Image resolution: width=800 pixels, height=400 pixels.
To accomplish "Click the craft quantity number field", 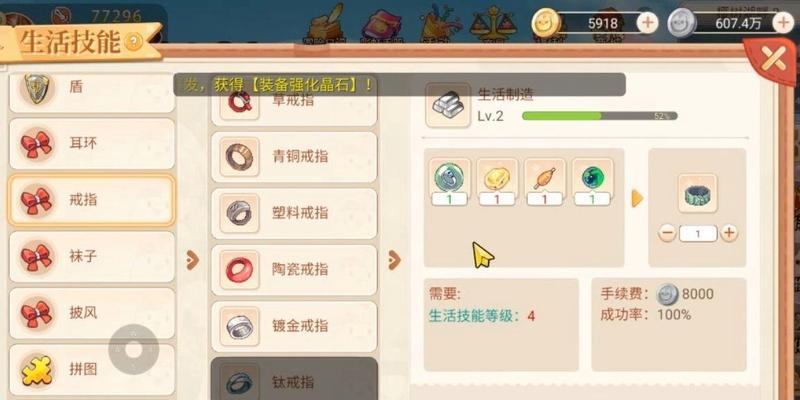I will pos(698,234).
